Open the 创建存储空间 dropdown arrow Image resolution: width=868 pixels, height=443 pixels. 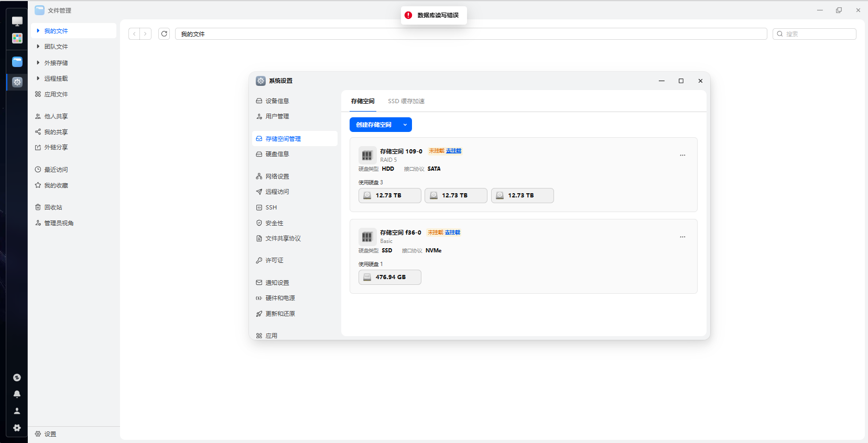pos(405,125)
